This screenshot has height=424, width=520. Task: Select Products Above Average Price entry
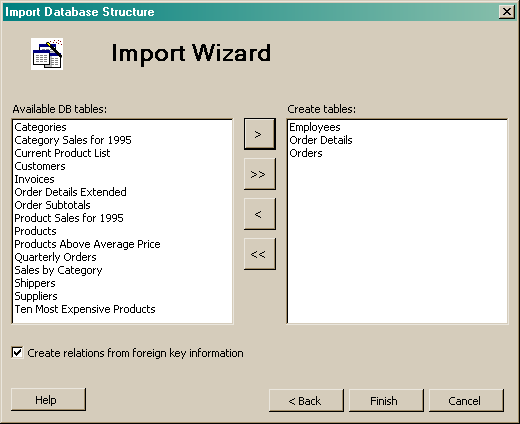click(x=87, y=244)
